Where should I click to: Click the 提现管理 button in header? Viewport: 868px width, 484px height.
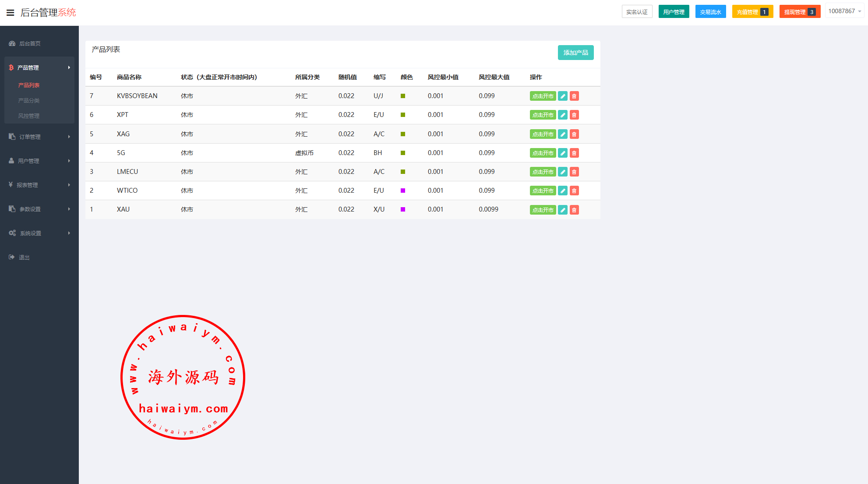pos(799,12)
